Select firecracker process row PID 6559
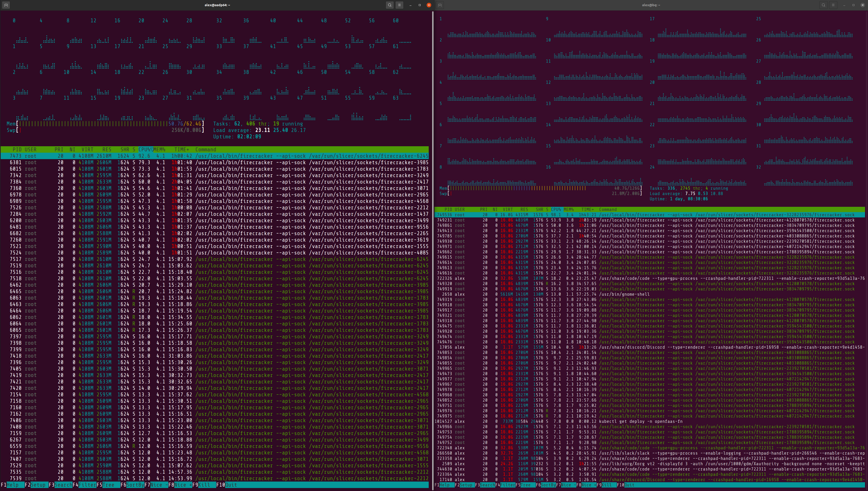Viewport: 868px width, 491px height. pyautogui.click(x=214, y=446)
